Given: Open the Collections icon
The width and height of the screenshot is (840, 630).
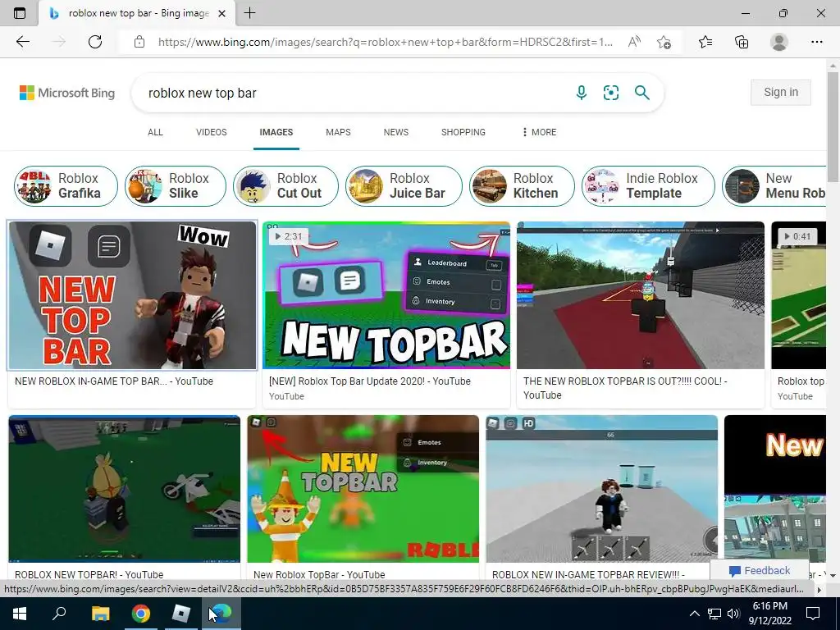Looking at the screenshot, I should pos(742,42).
